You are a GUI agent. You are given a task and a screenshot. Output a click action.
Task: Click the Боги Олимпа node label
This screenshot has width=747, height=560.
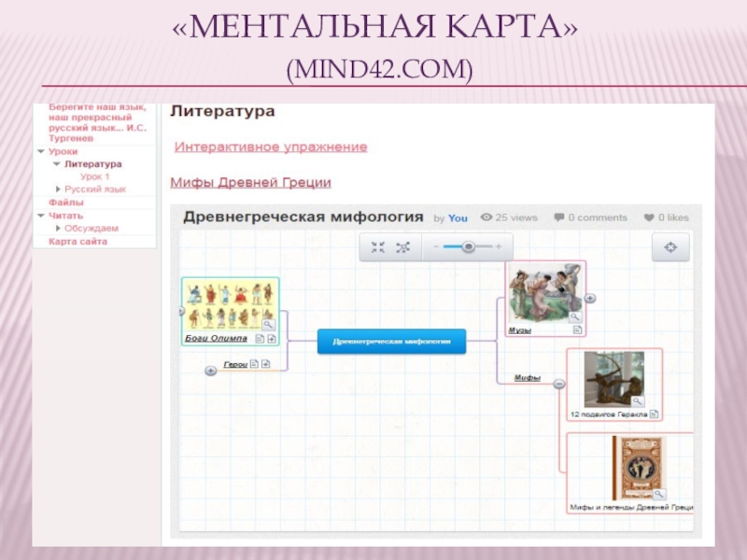(x=216, y=338)
